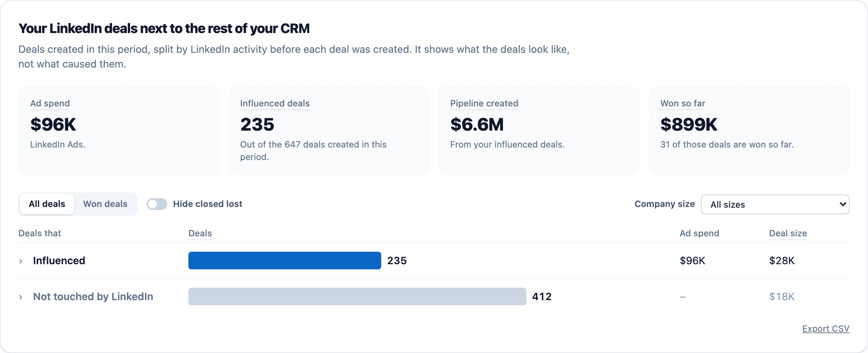Click the Out of the 647 deals caption

313,151
